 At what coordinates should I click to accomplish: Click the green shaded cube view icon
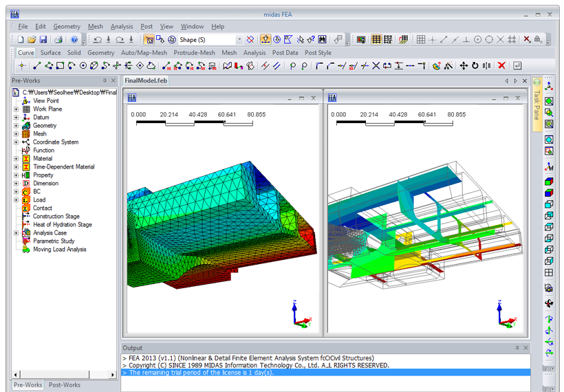pyautogui.click(x=549, y=182)
